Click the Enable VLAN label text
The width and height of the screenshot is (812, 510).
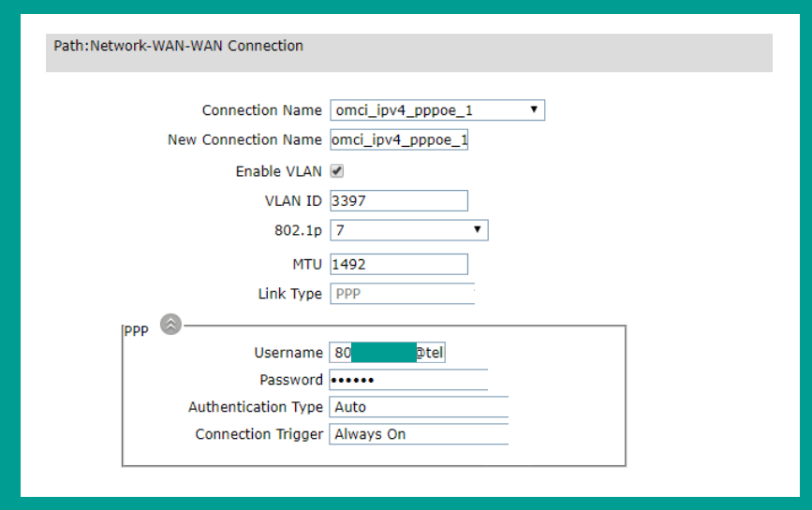278,171
